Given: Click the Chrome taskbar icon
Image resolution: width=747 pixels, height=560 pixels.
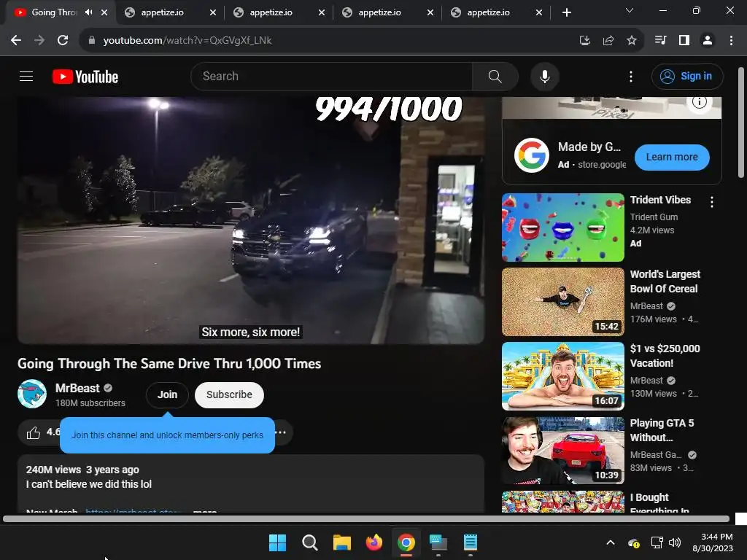Looking at the screenshot, I should point(406,542).
